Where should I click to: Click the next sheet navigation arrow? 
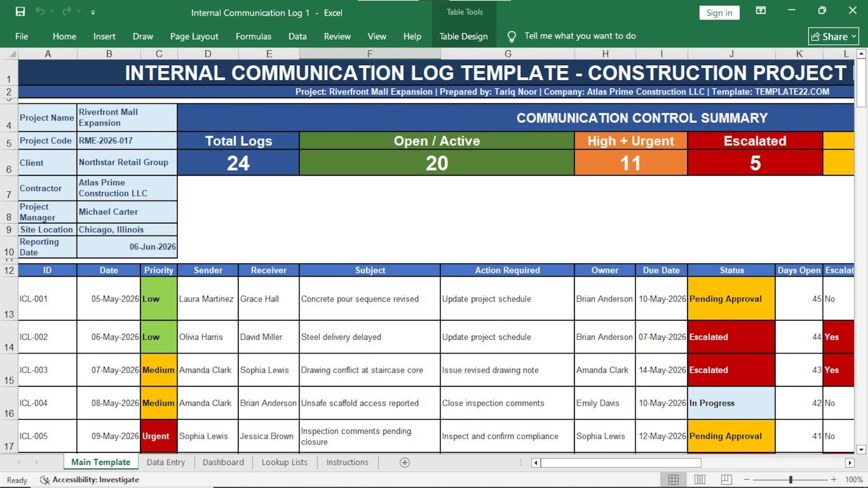coord(37,462)
